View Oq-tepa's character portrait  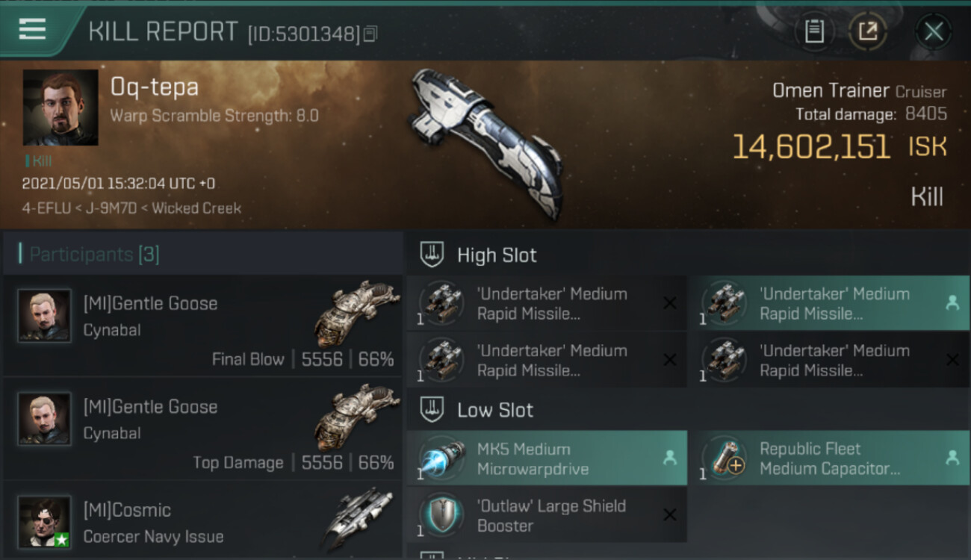61,108
